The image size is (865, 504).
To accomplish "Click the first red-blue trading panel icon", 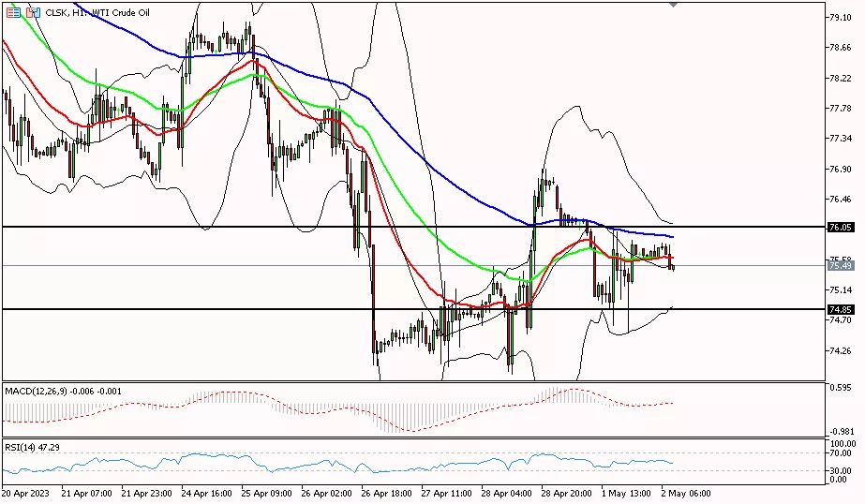I will click(x=13, y=12).
